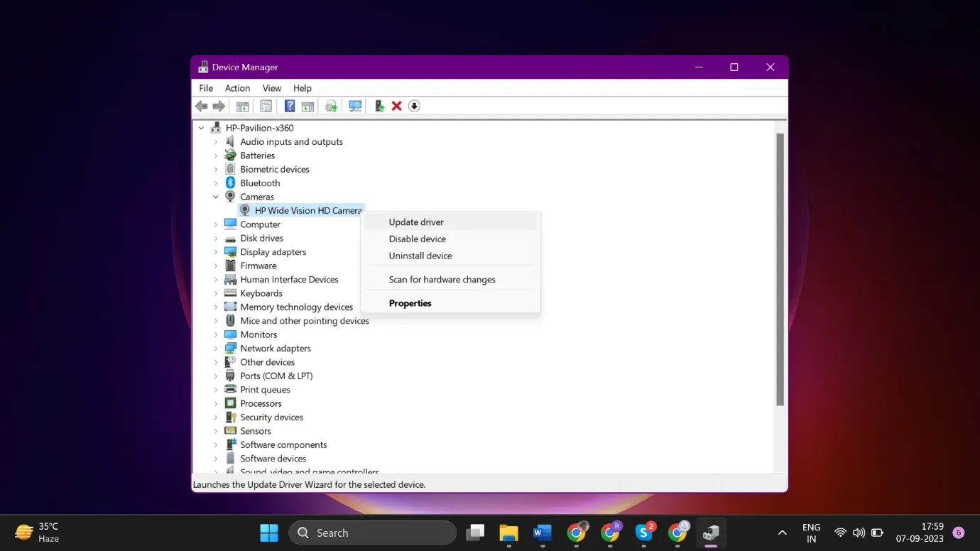Image resolution: width=980 pixels, height=551 pixels.
Task: Click the Scan for hardware changes monitor icon
Action: pyautogui.click(x=355, y=106)
